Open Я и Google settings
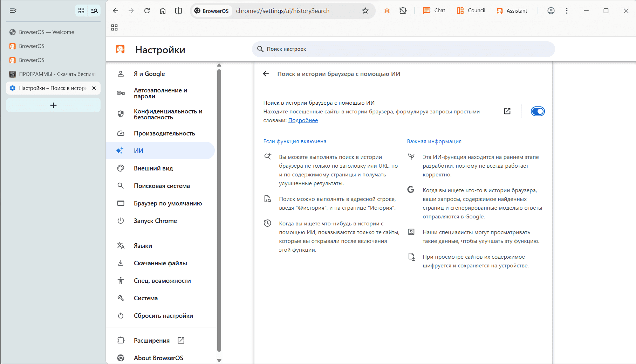This screenshot has width=636, height=364. point(160,74)
